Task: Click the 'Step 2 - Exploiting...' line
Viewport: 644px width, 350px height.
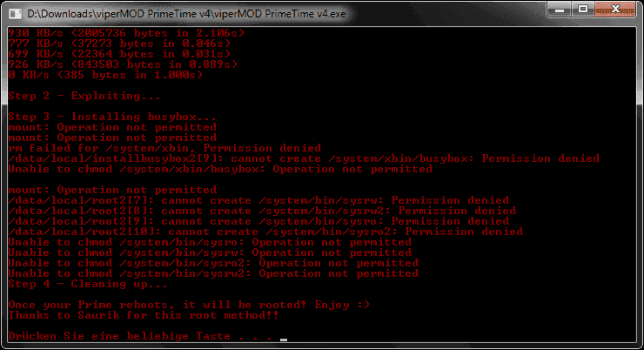Action: (x=84, y=96)
